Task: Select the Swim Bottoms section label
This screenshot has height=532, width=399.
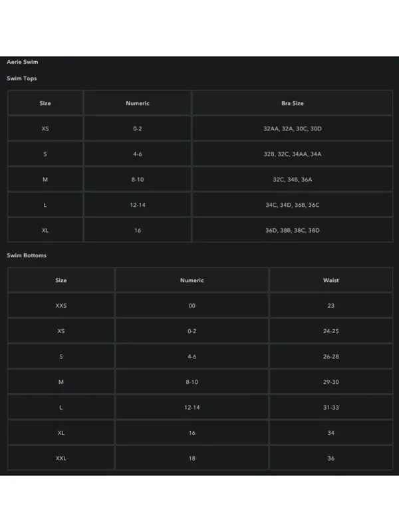Action: click(27, 255)
